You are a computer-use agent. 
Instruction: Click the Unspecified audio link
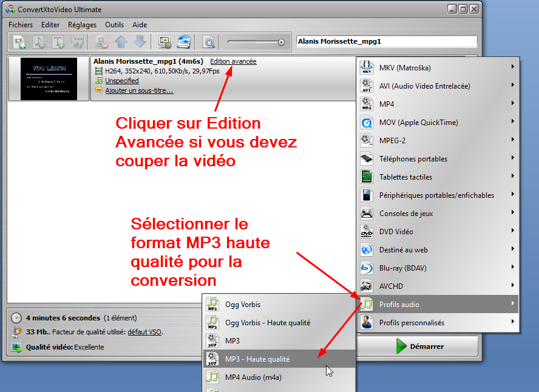pos(122,81)
